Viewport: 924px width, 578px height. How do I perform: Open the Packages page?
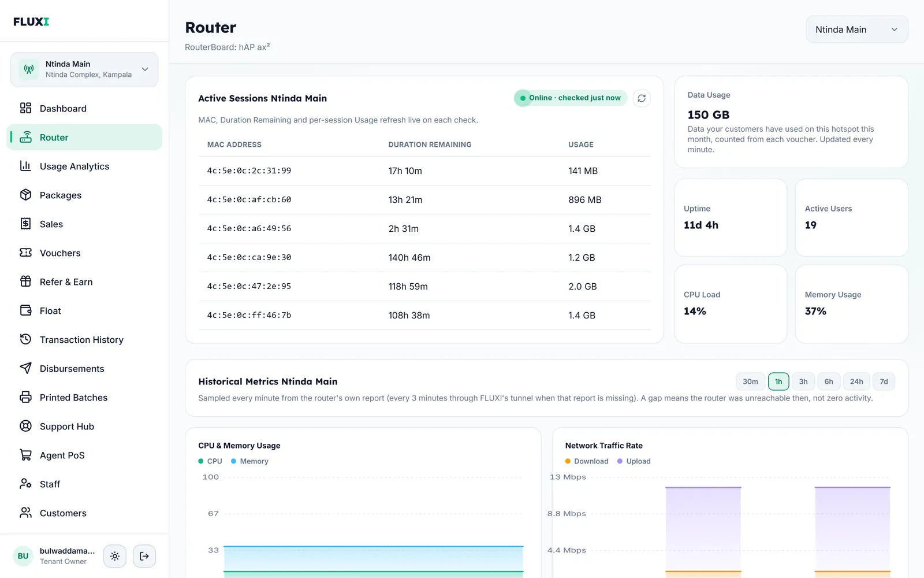(84, 195)
